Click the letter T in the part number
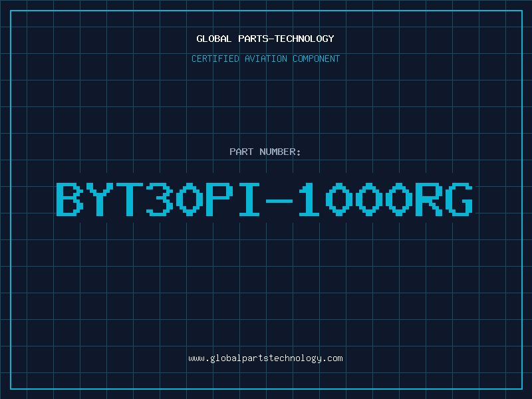 (x=129, y=199)
